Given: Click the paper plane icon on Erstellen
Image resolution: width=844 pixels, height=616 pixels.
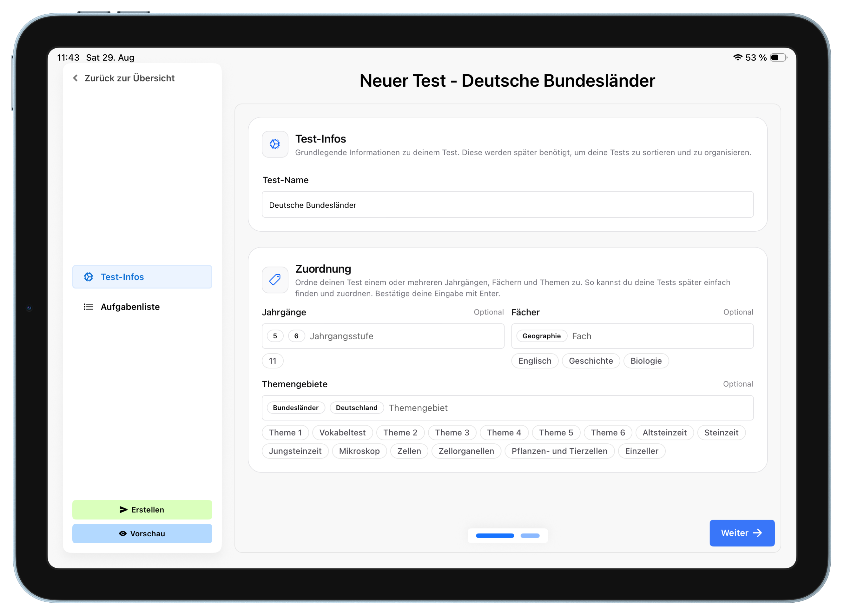Looking at the screenshot, I should point(123,509).
